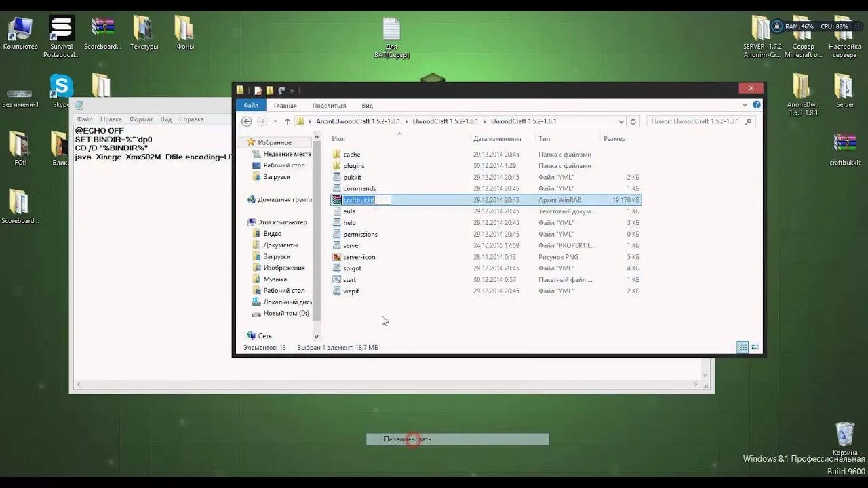Open Notepad's Правка menu
This screenshot has height=488, width=868.
[111, 119]
